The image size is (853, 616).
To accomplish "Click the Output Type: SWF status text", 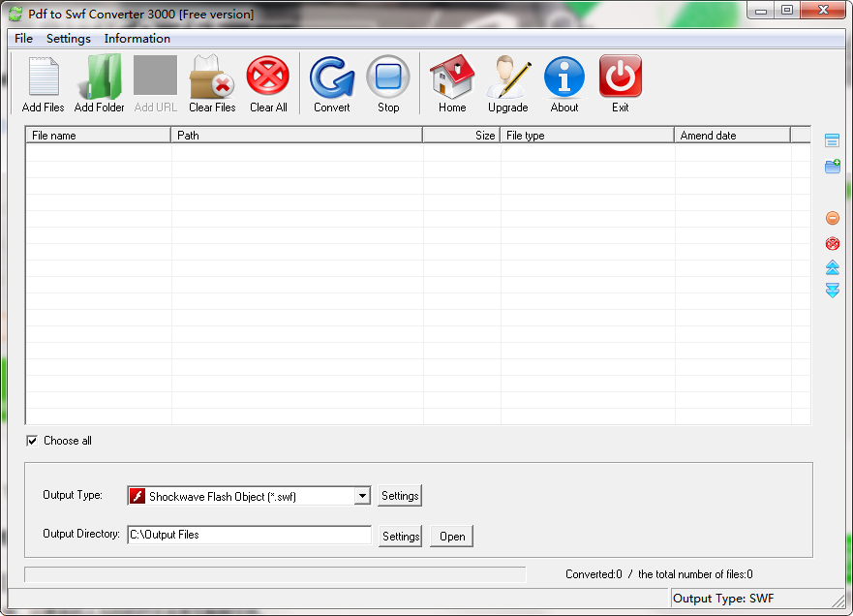I will [x=723, y=599].
